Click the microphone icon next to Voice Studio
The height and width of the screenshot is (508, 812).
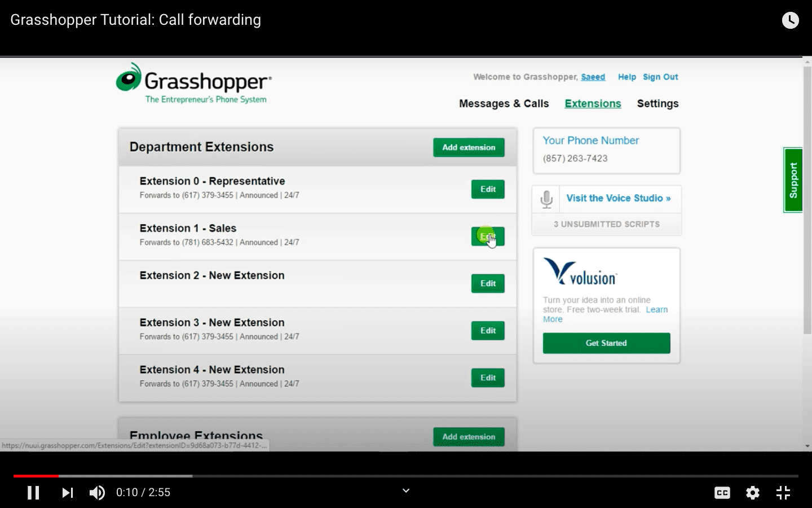click(546, 199)
